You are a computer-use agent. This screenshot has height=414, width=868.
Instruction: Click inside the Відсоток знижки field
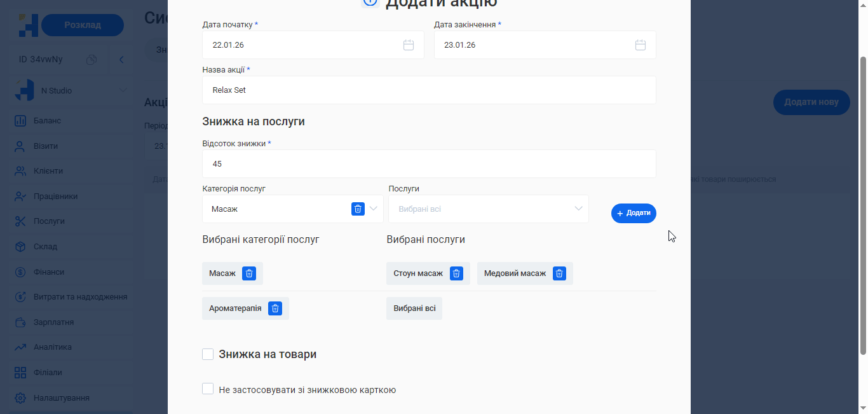429,163
